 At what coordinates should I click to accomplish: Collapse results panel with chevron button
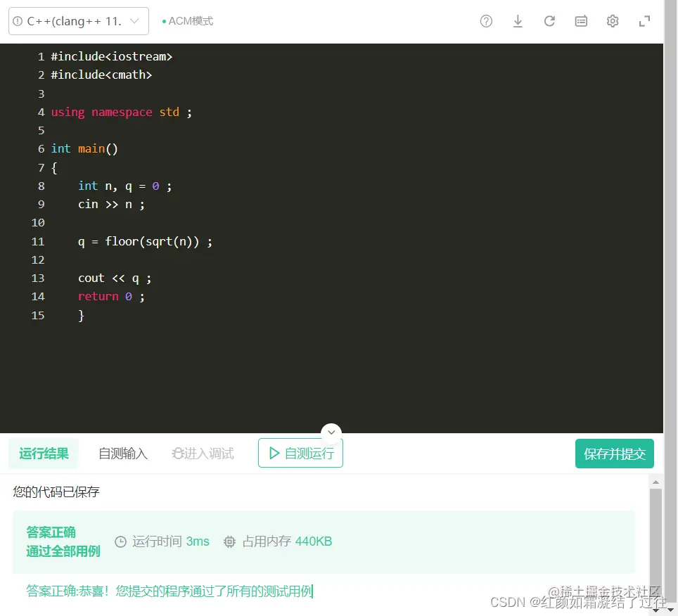click(331, 432)
